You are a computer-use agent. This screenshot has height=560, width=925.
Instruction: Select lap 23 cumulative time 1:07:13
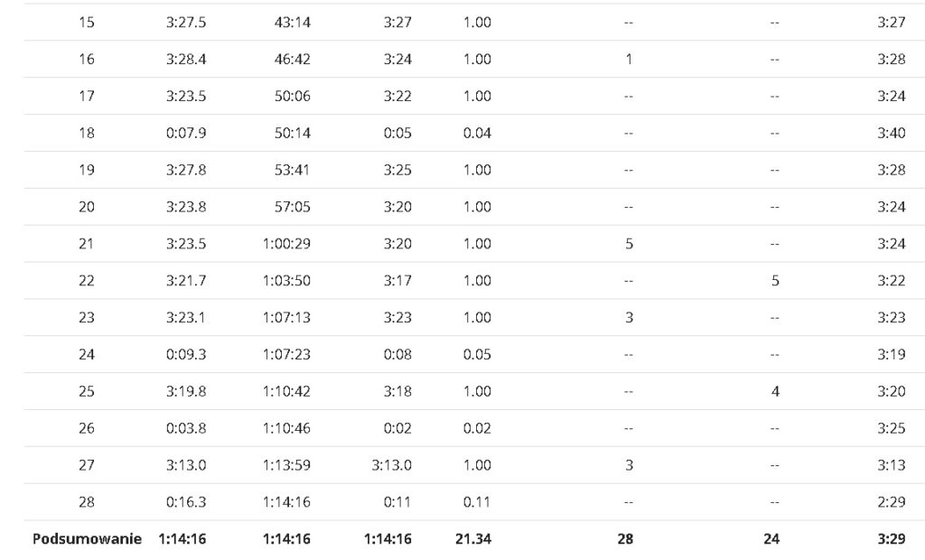point(286,317)
